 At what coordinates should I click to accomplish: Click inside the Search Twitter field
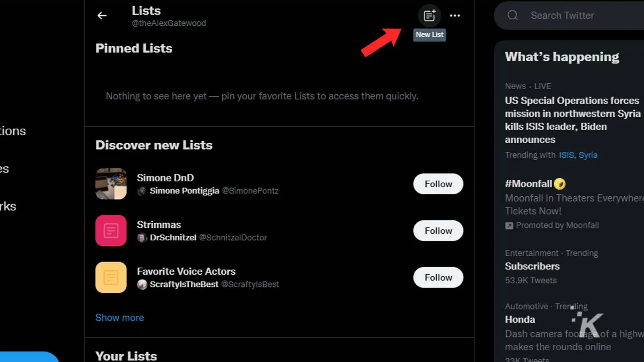click(x=563, y=15)
